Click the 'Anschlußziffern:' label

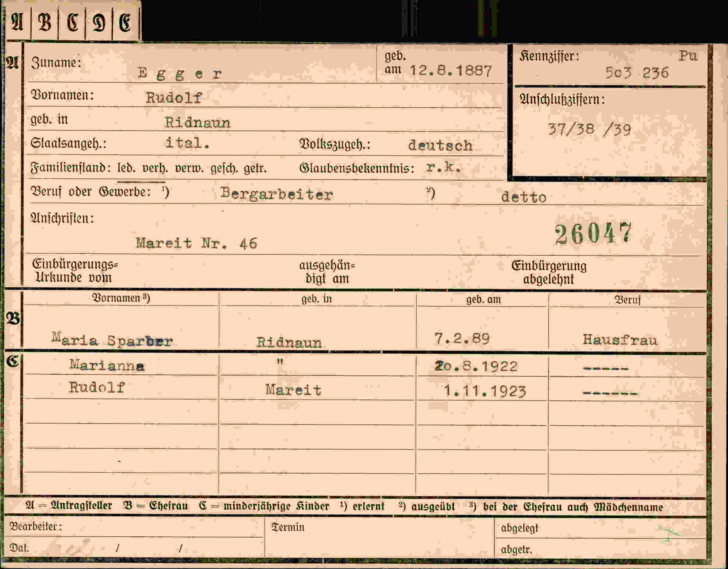pyautogui.click(x=562, y=100)
